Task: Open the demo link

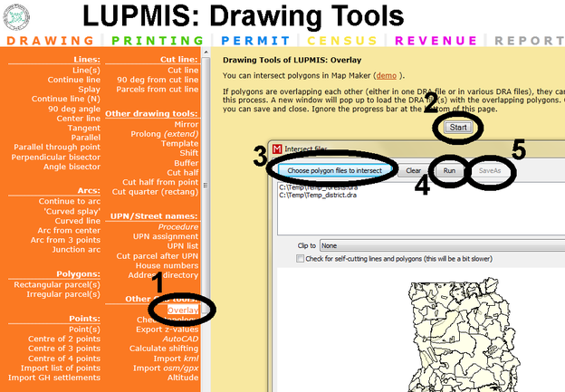Action: click(x=387, y=76)
